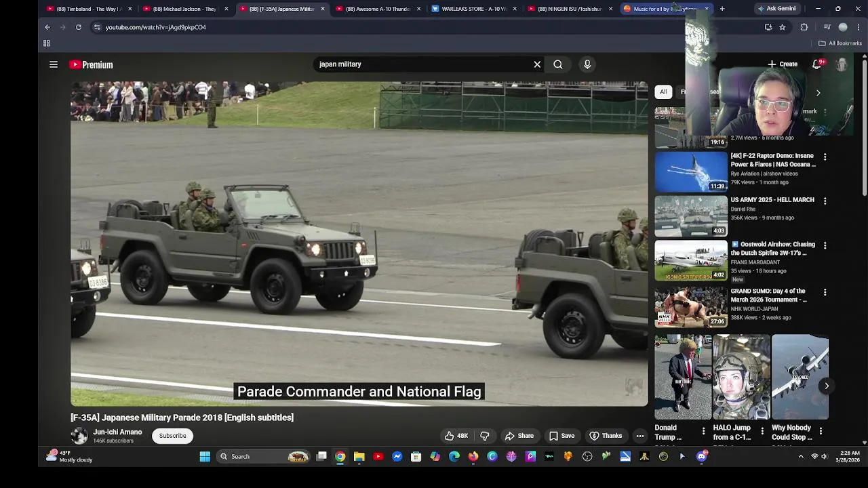The height and width of the screenshot is (488, 868).
Task: Go to YouTube Premium home logo
Action: click(x=91, y=64)
